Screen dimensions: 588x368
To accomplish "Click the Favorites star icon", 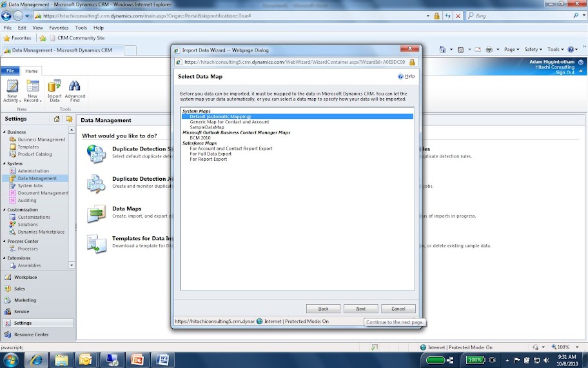I will pyautogui.click(x=6, y=38).
